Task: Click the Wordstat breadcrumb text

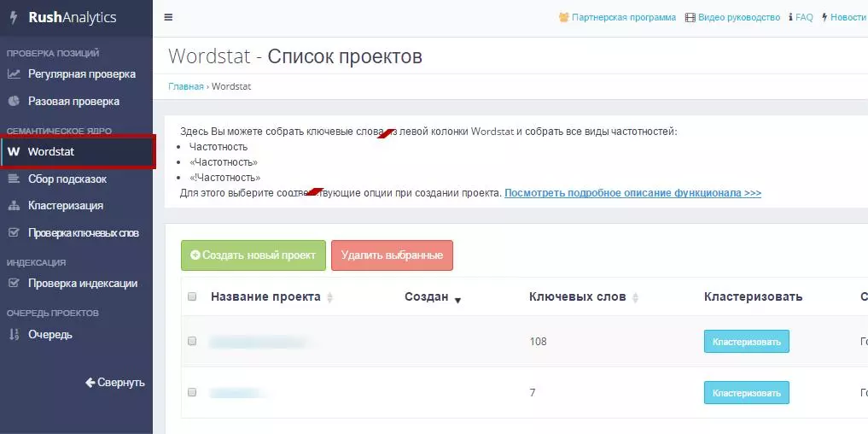Action: tap(231, 86)
